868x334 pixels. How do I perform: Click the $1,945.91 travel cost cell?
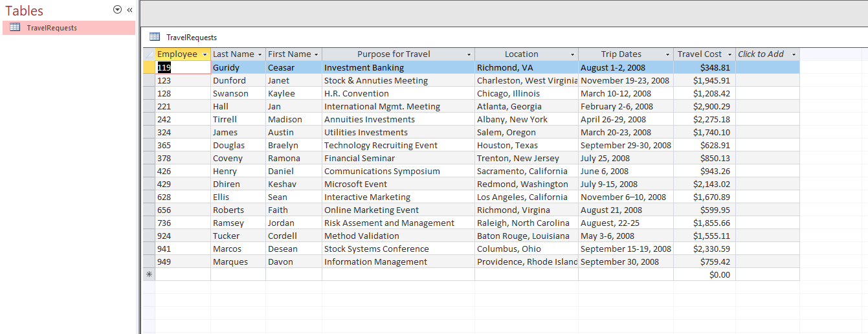pos(705,80)
